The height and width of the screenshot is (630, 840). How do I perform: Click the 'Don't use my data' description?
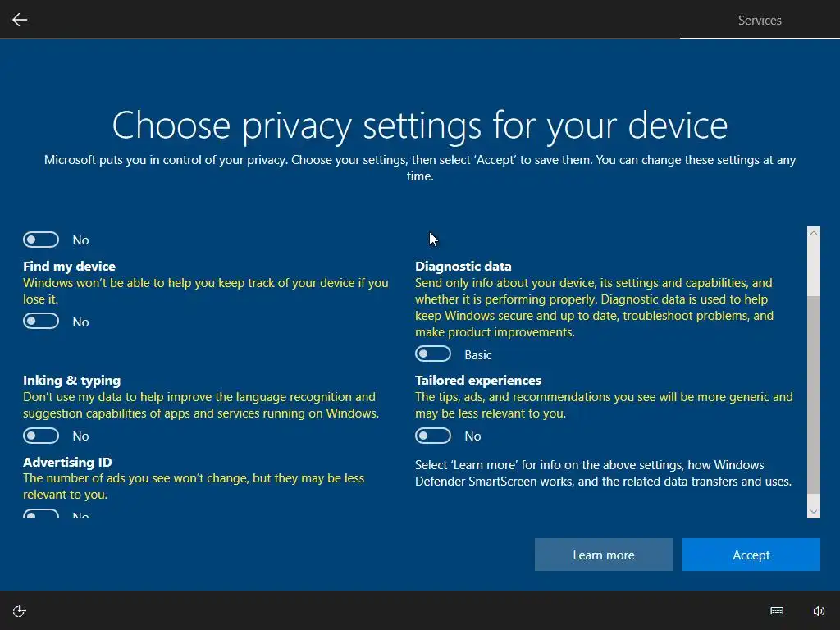[201, 405]
